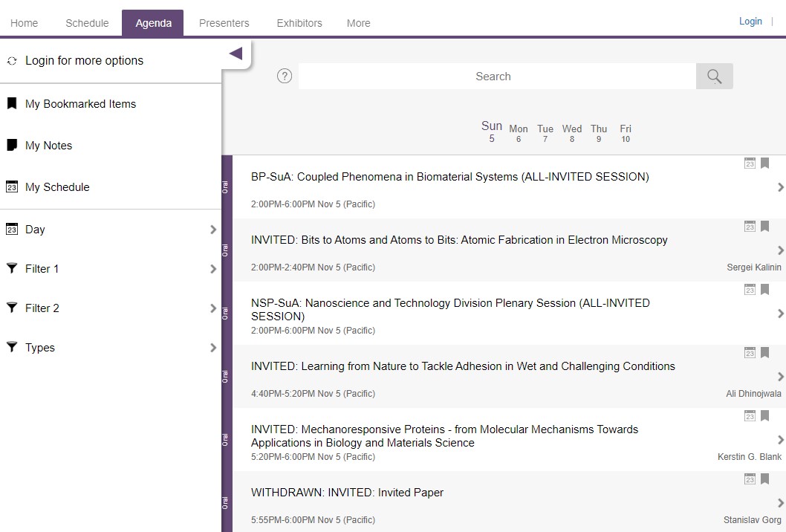The height and width of the screenshot is (532, 786).
Task: Click the funnel icon beside Types
Action: click(11, 347)
